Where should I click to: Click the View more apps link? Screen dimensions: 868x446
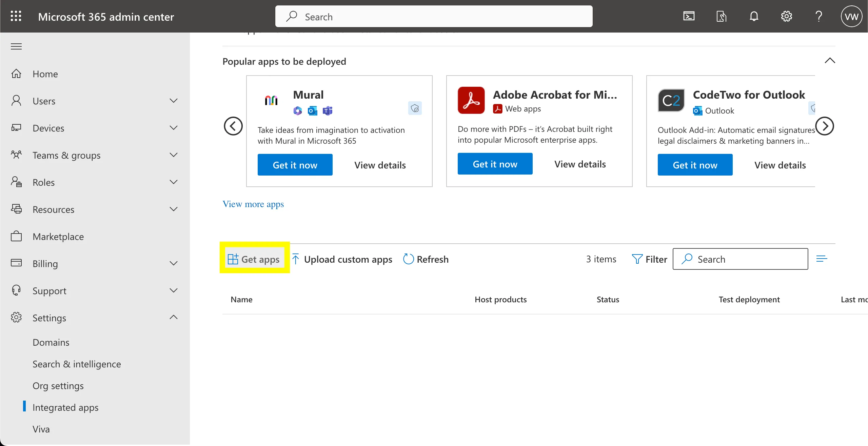click(x=253, y=204)
